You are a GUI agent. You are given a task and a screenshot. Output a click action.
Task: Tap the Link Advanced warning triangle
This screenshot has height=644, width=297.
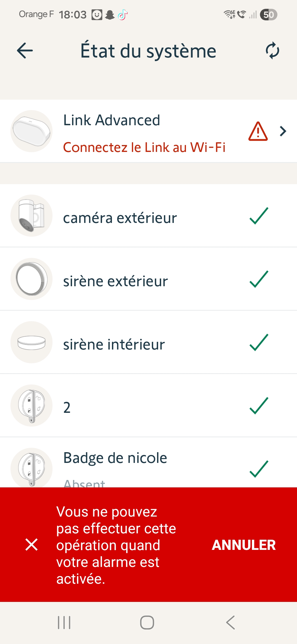[258, 131]
